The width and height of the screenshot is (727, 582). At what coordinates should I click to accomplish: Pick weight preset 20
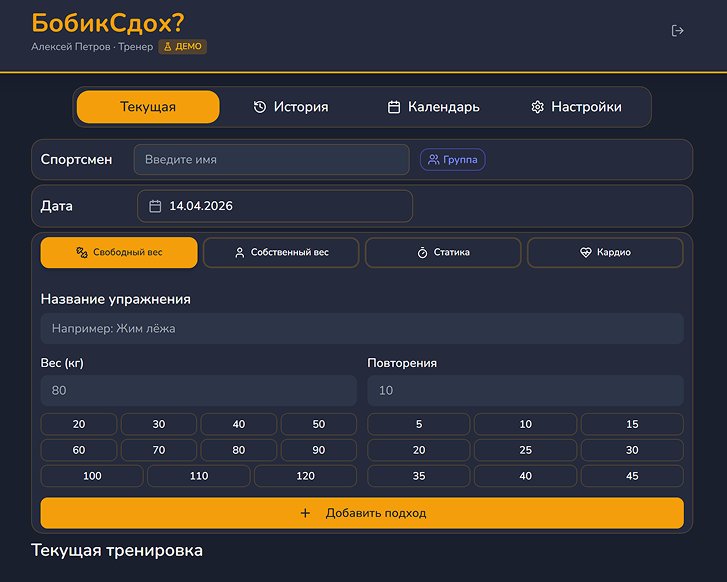click(x=79, y=424)
